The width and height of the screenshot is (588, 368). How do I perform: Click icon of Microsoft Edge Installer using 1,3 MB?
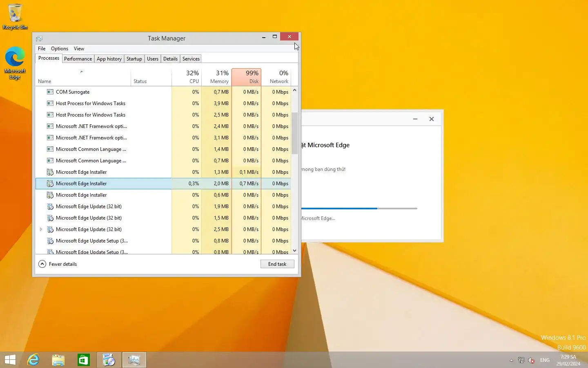pos(50,172)
